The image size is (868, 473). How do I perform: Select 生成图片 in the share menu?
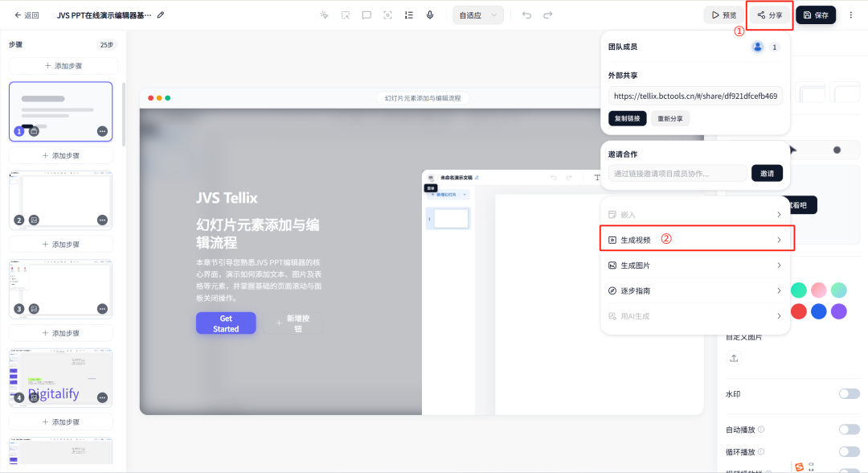[x=694, y=265]
